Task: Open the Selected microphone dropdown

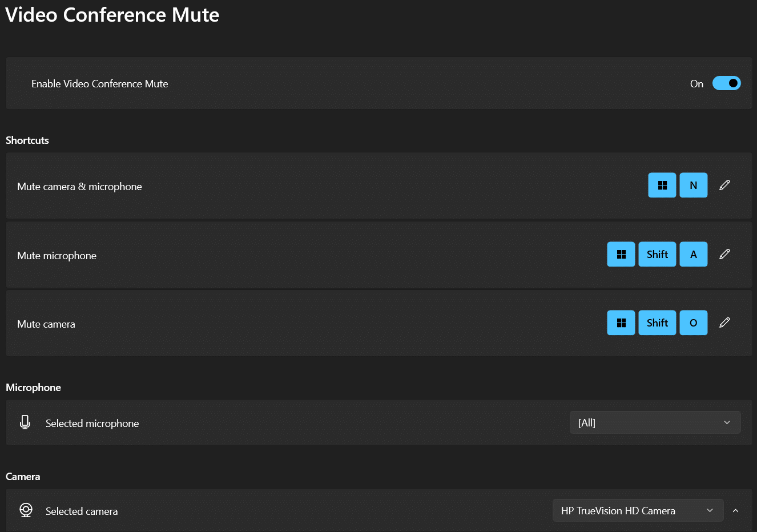Action: pos(655,422)
